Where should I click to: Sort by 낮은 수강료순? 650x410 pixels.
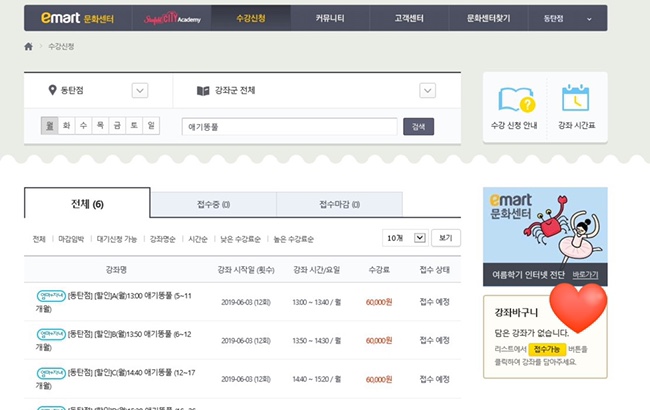pos(240,239)
